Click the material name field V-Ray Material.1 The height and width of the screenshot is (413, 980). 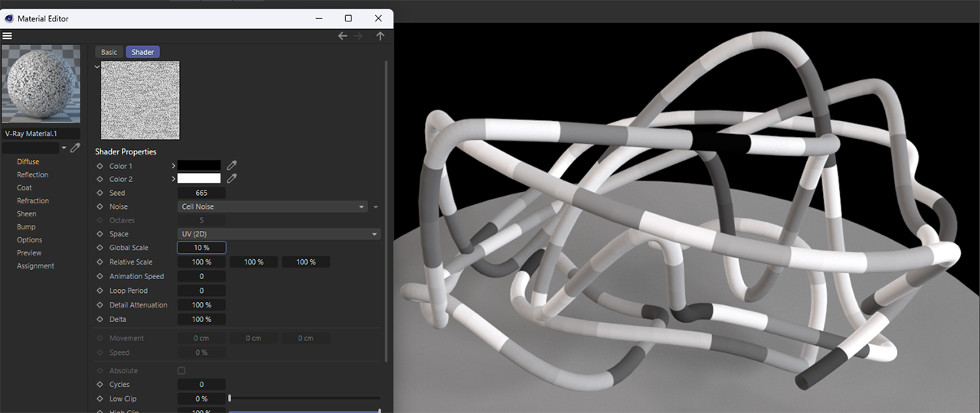point(41,133)
